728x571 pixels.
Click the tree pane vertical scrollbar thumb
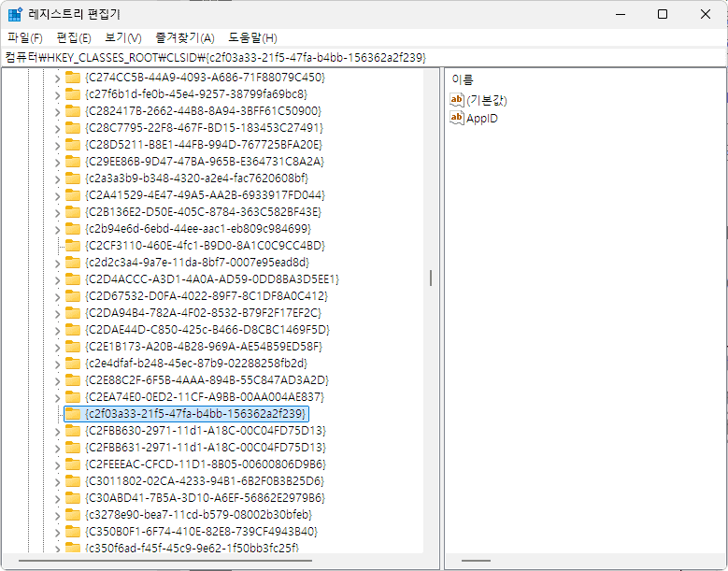tap(431, 278)
